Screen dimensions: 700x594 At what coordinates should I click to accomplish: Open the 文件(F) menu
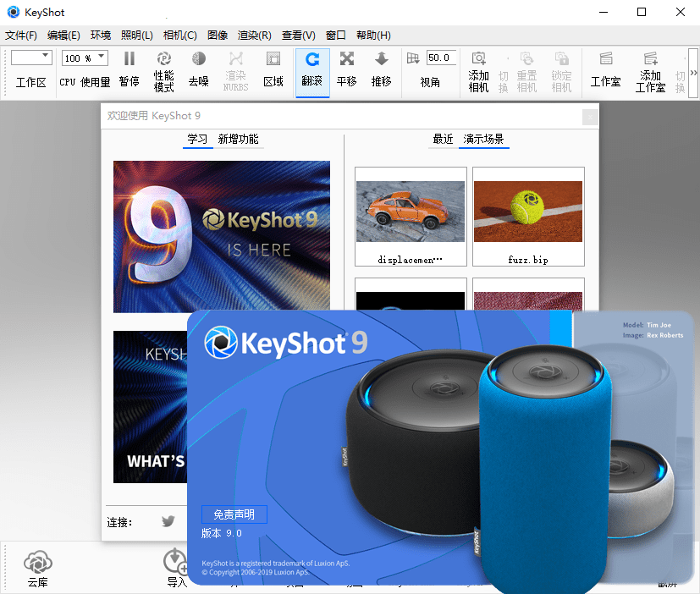[x=21, y=36]
